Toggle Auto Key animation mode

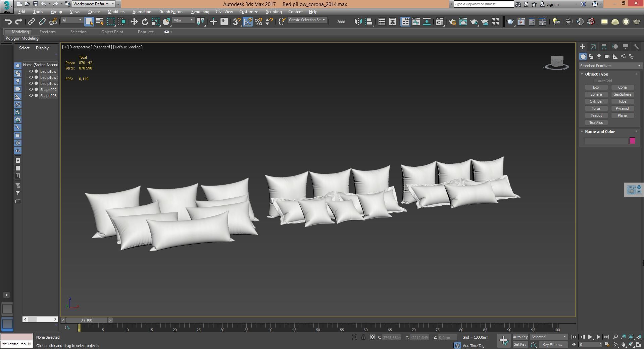coord(520,337)
